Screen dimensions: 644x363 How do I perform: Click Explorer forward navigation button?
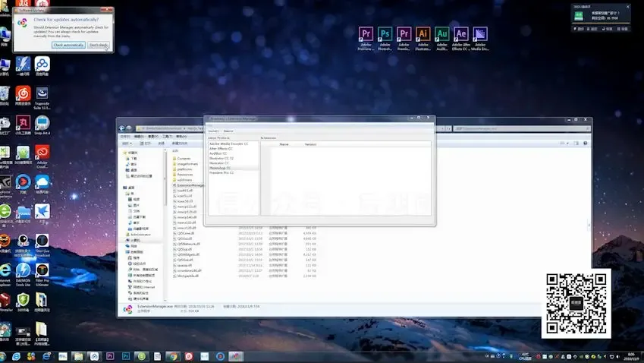tap(129, 128)
